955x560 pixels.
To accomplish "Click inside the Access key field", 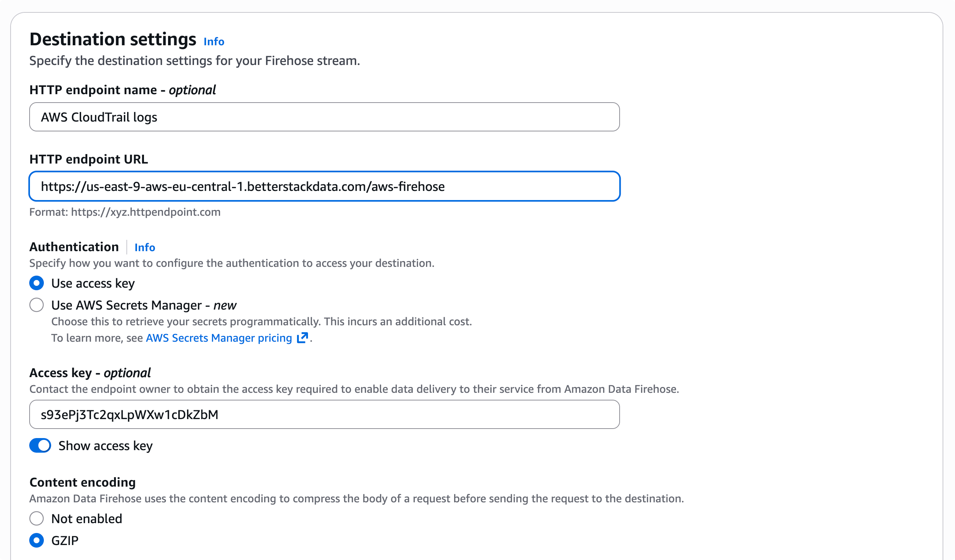I will click(x=324, y=414).
